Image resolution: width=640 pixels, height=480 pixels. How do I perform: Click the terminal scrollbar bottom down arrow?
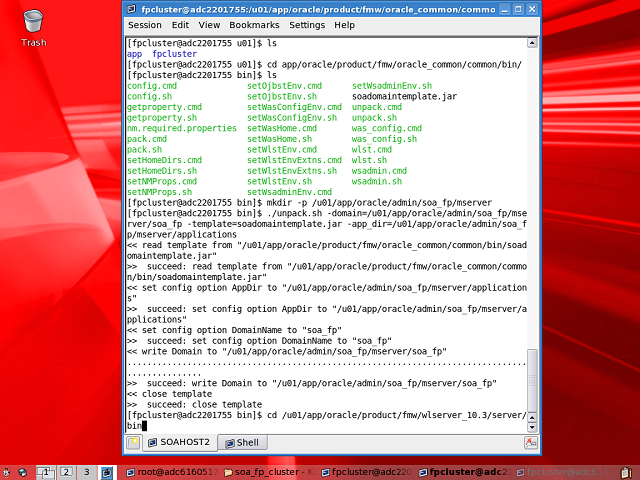pyautogui.click(x=532, y=427)
